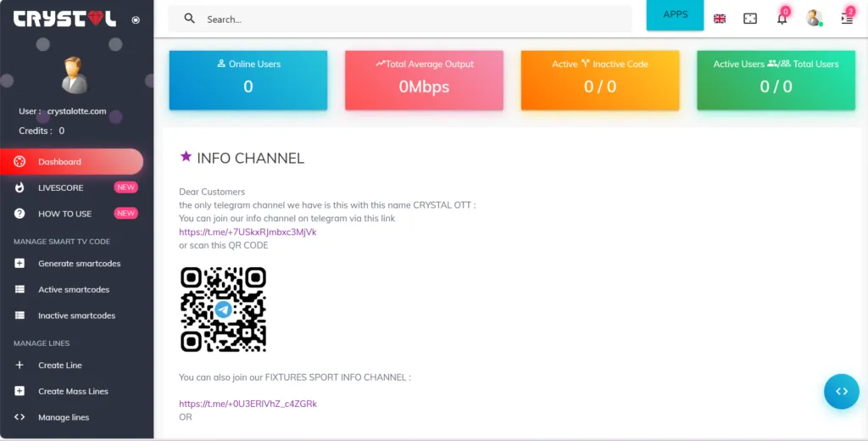Image resolution: width=868 pixels, height=441 pixels.
Task: Click the HOW TO USE question icon
Action: coord(19,214)
